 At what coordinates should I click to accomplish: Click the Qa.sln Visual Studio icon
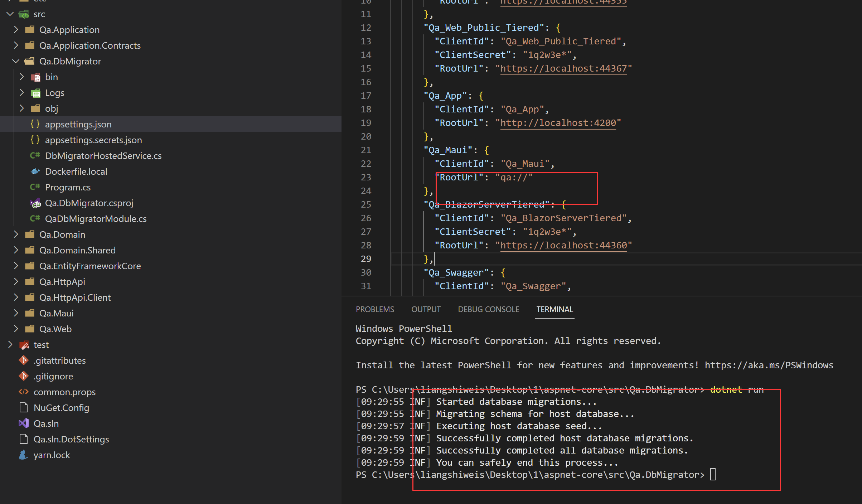pos(24,423)
